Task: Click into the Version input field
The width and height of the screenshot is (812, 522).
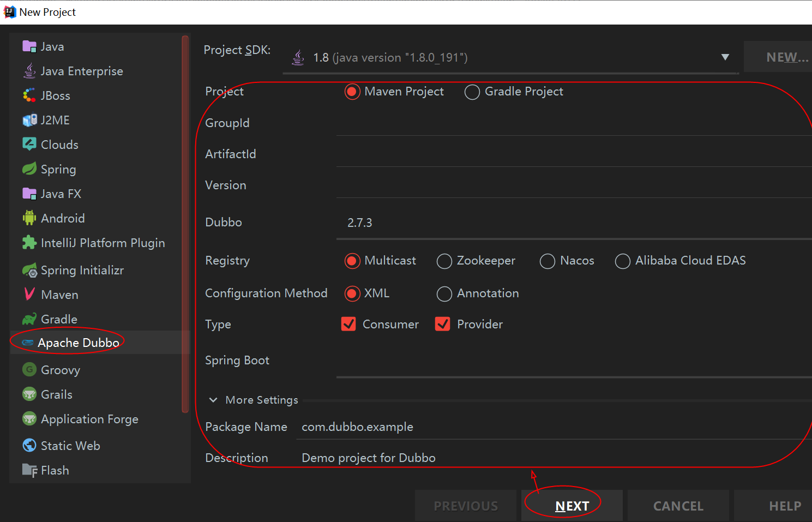Action: [x=574, y=185]
